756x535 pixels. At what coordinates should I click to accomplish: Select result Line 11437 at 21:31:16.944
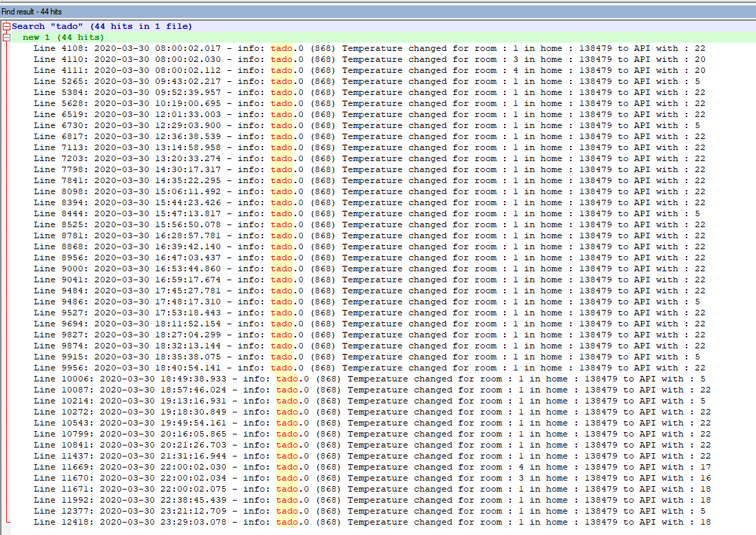click(372, 457)
